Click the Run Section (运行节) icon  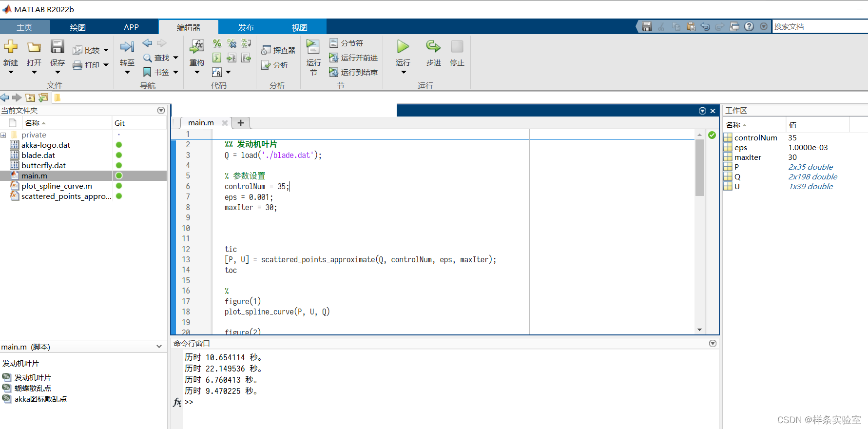313,47
